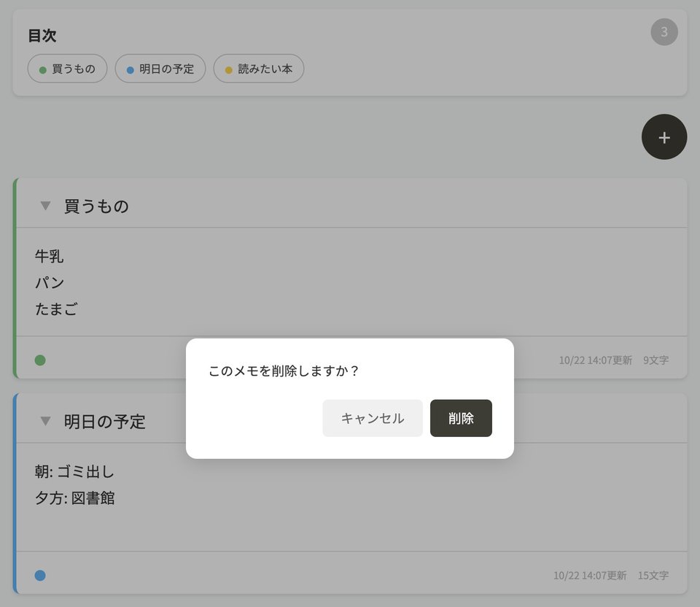Image resolution: width=700 pixels, height=607 pixels.
Task: Jump to 読みたい本 from table of contents
Action: [258, 69]
